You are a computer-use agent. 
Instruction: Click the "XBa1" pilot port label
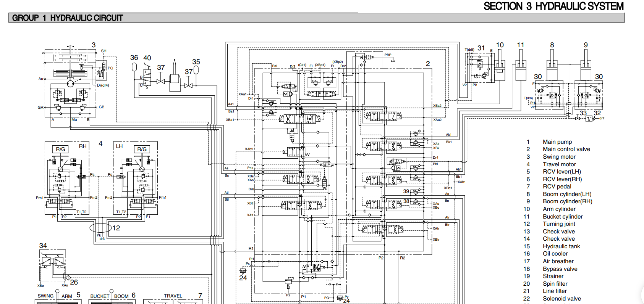[x=230, y=120]
